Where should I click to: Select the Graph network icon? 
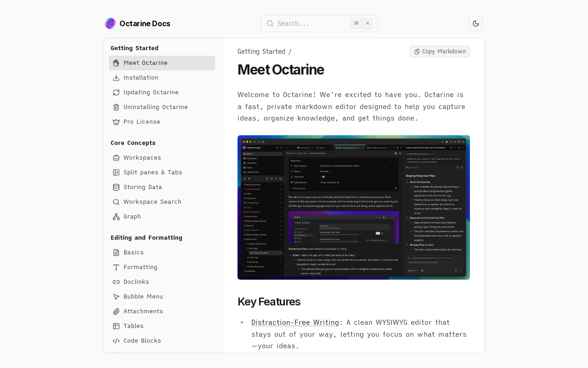[x=116, y=217]
